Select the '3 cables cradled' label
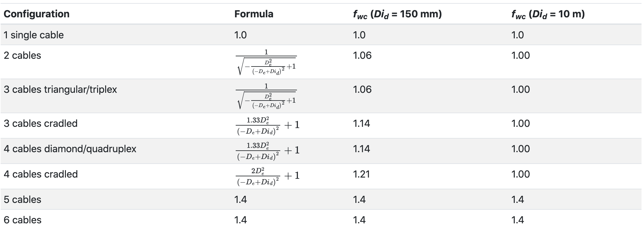 pyautogui.click(x=41, y=123)
